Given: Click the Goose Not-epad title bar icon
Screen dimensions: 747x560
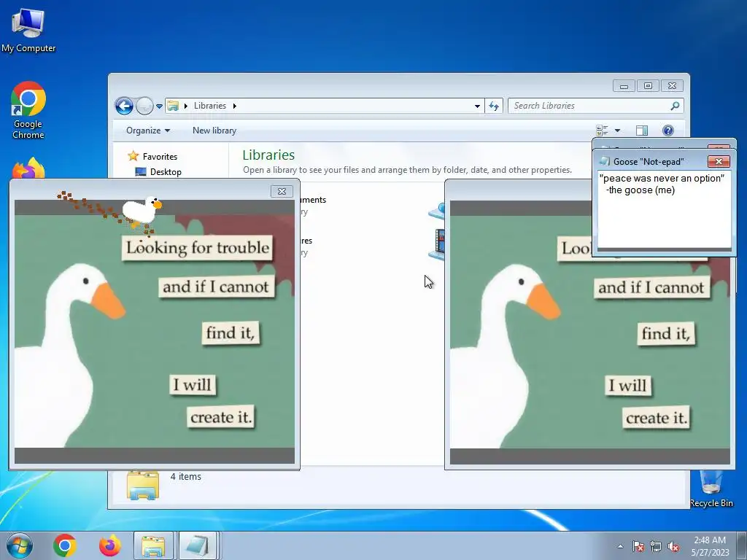Looking at the screenshot, I should [605, 161].
